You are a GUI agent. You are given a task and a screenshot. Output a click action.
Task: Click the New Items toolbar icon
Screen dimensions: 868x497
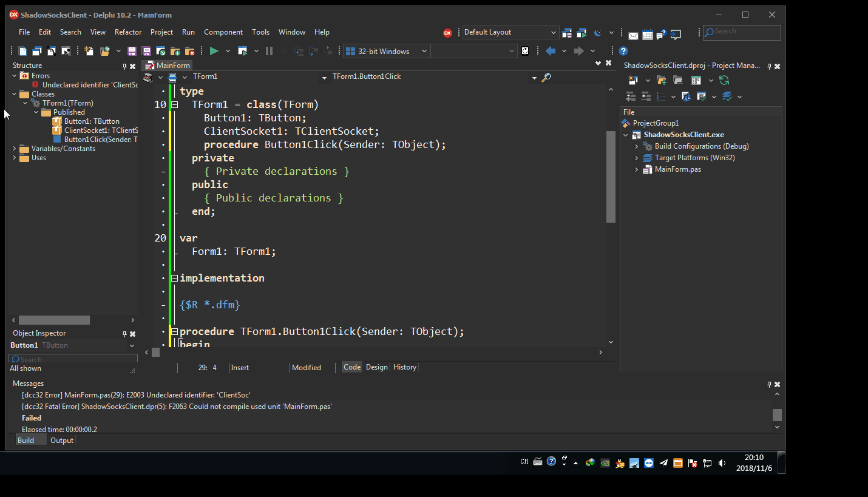(88, 51)
